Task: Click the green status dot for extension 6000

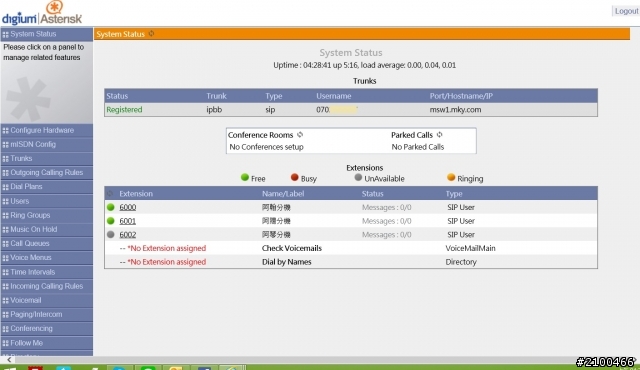Action: coord(111,207)
